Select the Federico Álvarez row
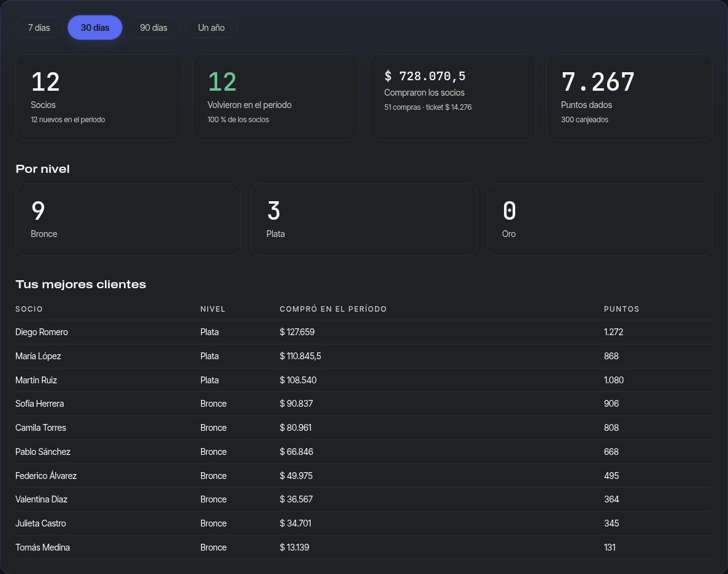The width and height of the screenshot is (728, 574). pos(364,475)
